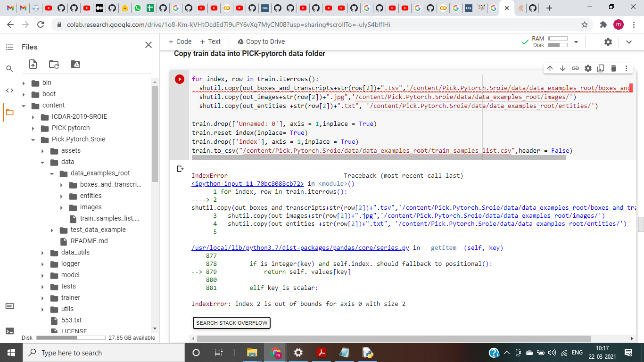Collapse the data_examples_root folder
Viewport: 644px width, 362px height.
pyautogui.click(x=53, y=173)
